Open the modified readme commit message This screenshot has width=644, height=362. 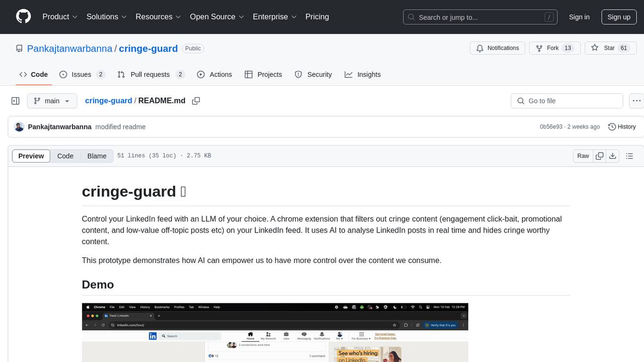tap(120, 127)
